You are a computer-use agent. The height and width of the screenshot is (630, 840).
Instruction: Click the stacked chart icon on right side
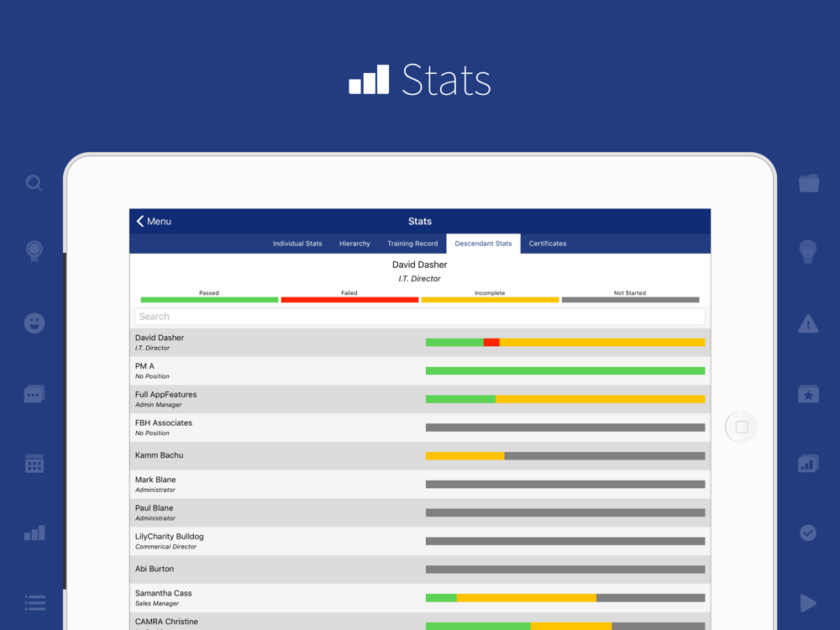point(808,464)
